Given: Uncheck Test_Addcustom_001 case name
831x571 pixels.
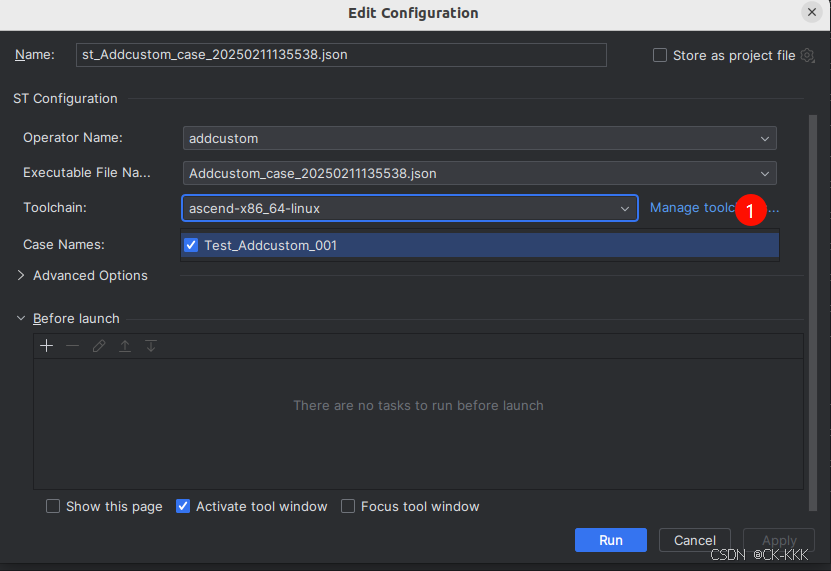Looking at the screenshot, I should (191, 245).
